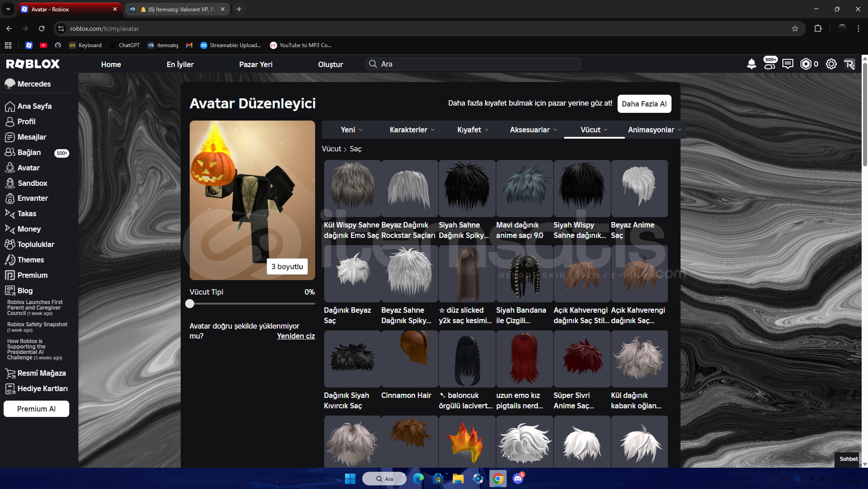This screenshot has height=489, width=868.
Task: Open Topluluklar in the sidebar
Action: 36,244
